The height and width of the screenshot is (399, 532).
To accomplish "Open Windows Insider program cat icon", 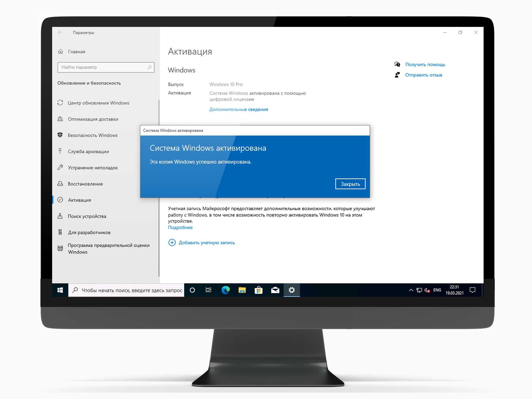I will click(60, 248).
